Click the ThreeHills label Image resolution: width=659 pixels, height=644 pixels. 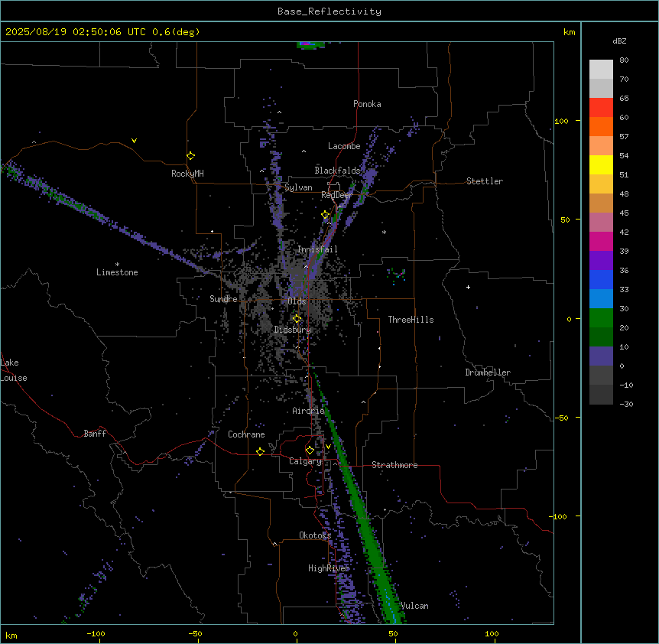tap(411, 320)
